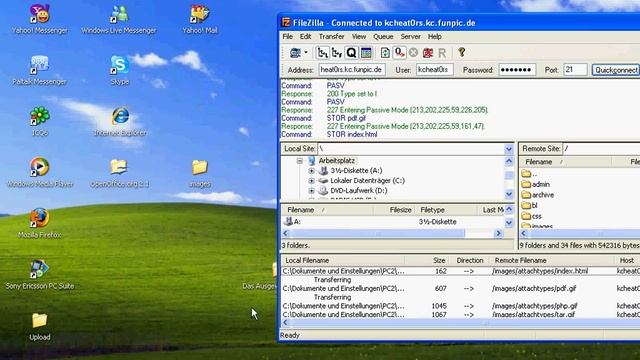Open Yahoo! Messenger desktop icon
The width and height of the screenshot is (640, 360).
[x=40, y=19]
